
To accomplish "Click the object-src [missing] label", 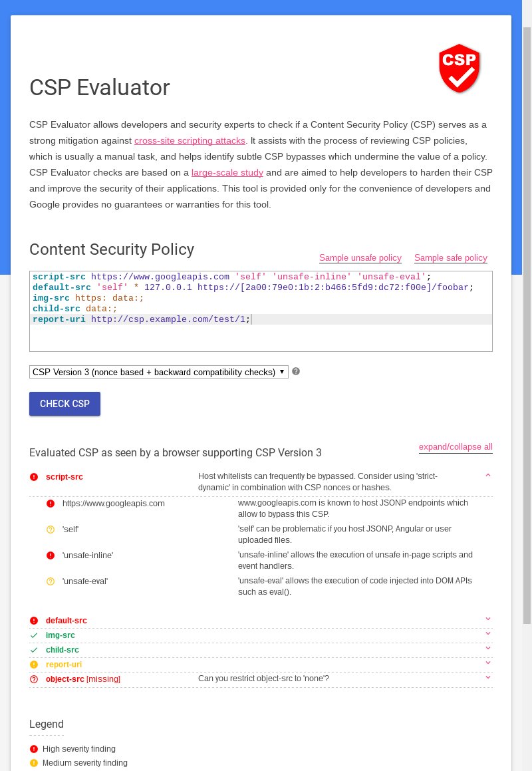I will 83,679.
